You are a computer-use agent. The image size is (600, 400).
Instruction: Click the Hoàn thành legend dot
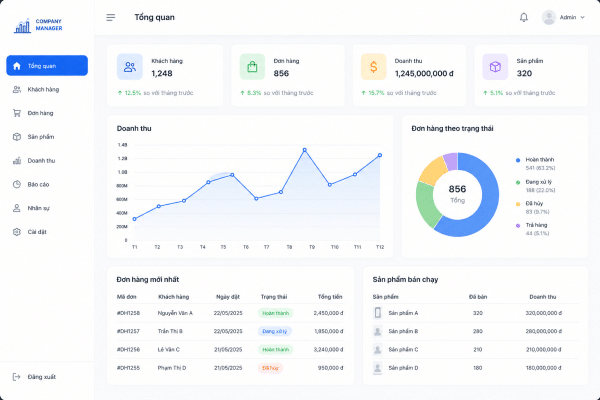click(518, 160)
